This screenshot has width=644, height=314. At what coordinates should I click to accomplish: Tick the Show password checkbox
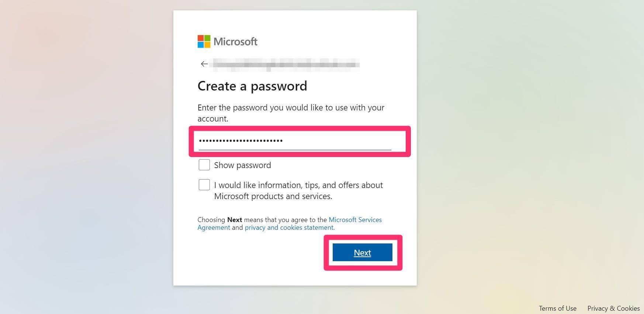pyautogui.click(x=204, y=165)
